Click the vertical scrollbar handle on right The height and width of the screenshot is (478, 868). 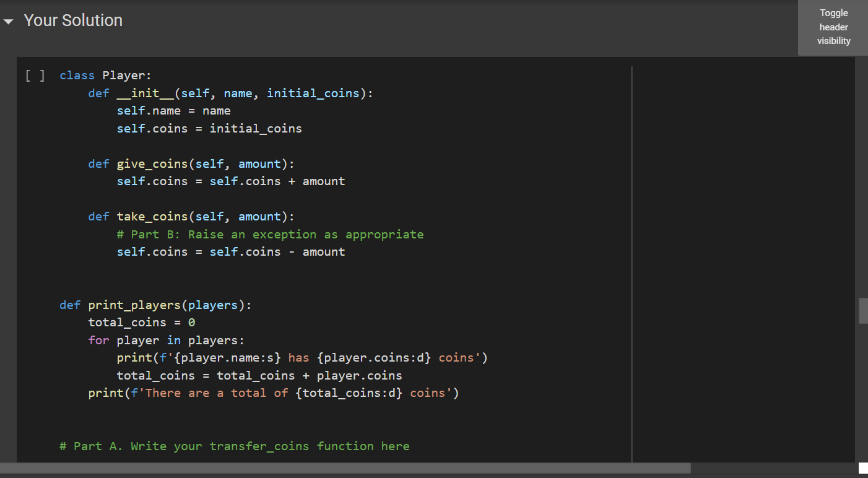[x=862, y=310]
